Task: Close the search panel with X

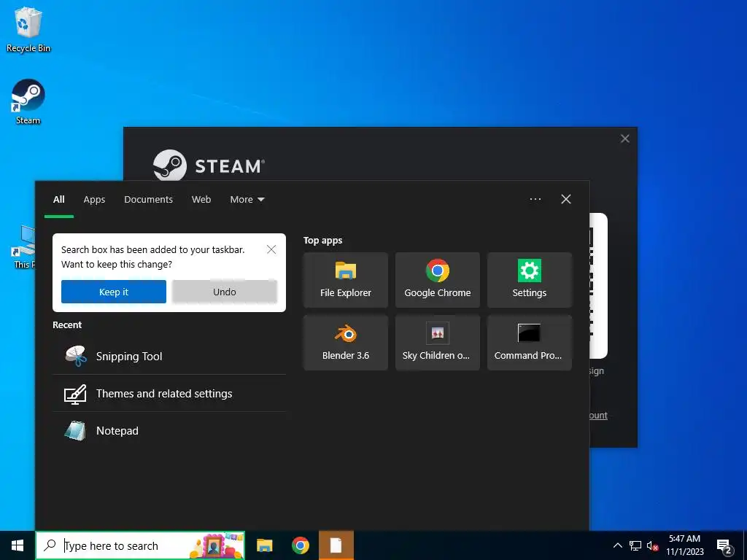Action: (x=566, y=199)
